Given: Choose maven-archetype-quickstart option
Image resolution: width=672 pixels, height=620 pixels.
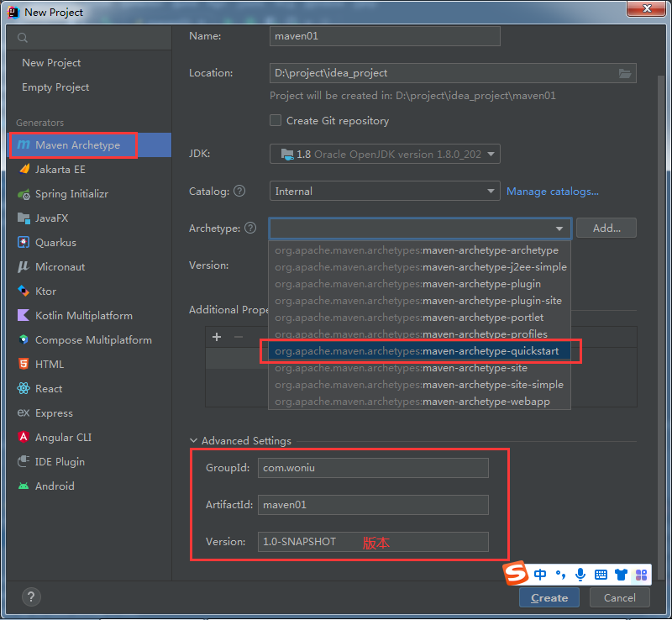Looking at the screenshot, I should pos(419,351).
